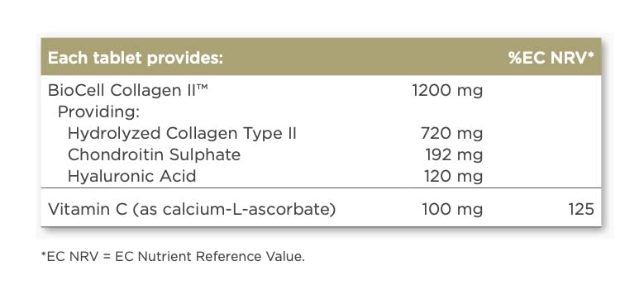Select 'Vitamin C (as calcium-L-ascorbate)' text

pos(192,209)
